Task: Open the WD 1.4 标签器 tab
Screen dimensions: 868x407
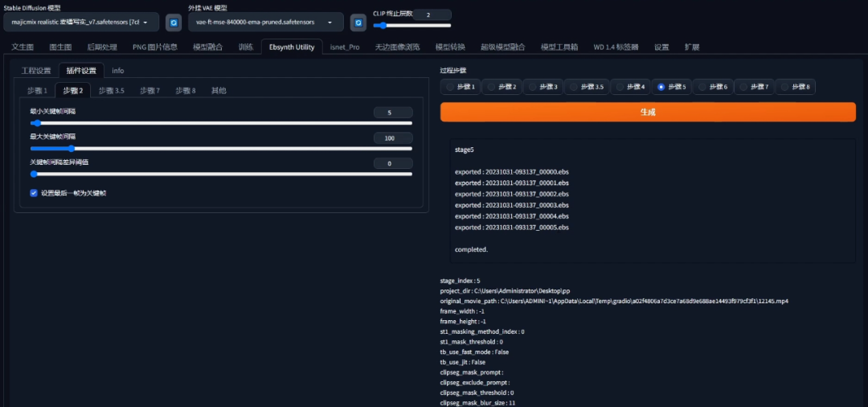Action: coord(616,47)
